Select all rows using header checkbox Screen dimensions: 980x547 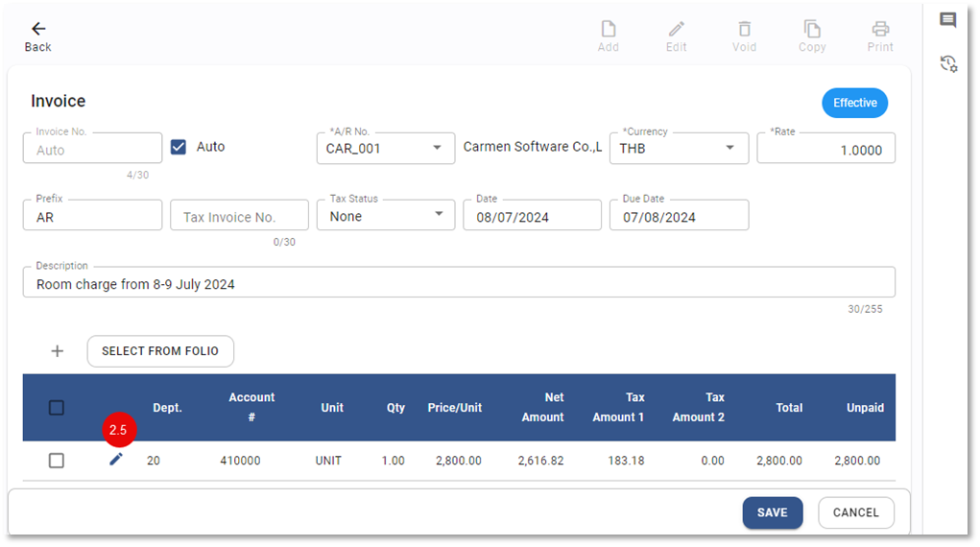point(57,408)
